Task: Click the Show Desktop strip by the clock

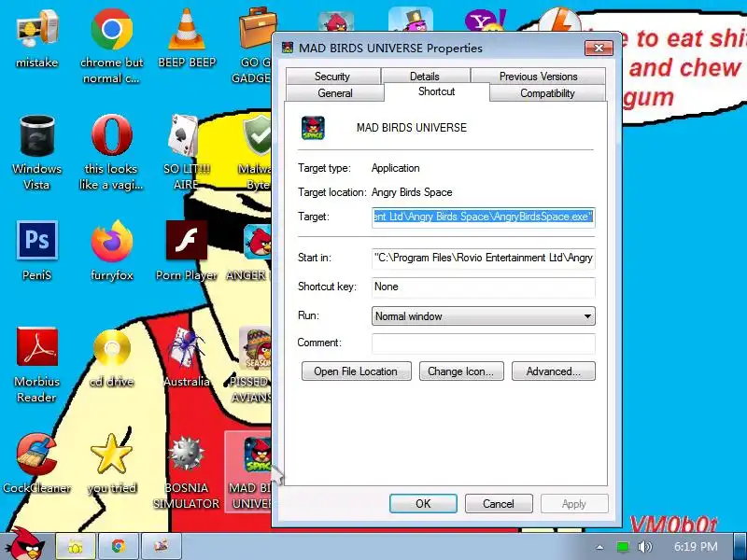Action: pyautogui.click(x=740, y=546)
